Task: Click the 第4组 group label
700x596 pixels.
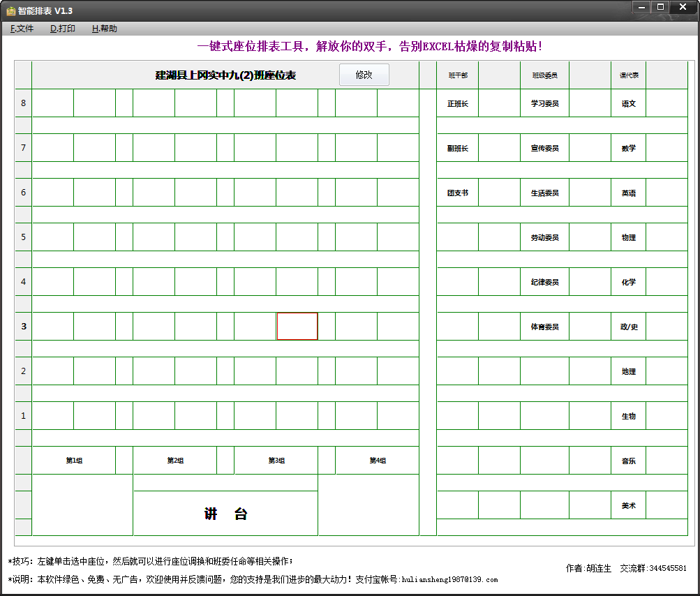Action: (x=376, y=460)
